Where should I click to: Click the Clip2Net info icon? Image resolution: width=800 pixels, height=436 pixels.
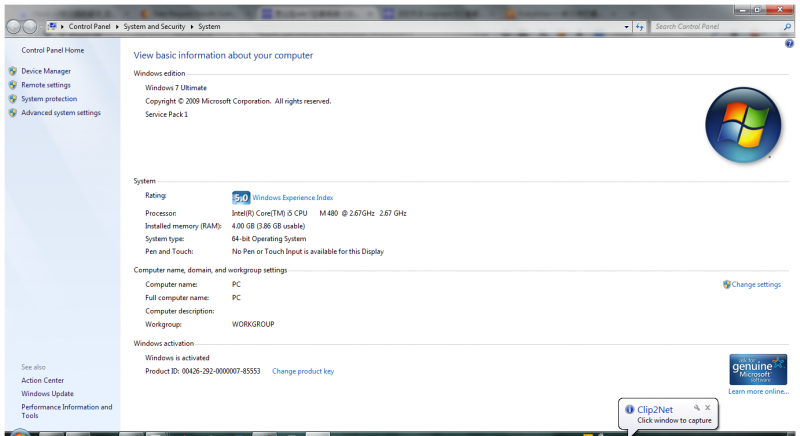(630, 409)
